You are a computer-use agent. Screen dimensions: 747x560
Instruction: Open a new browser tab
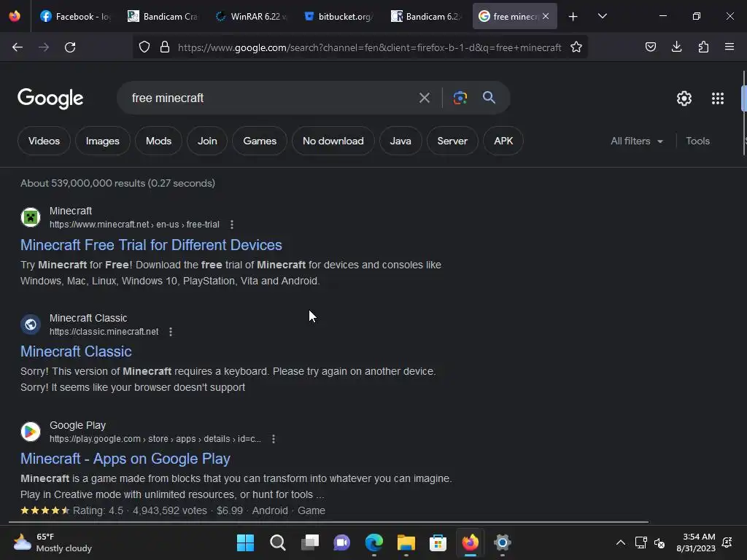pyautogui.click(x=573, y=17)
